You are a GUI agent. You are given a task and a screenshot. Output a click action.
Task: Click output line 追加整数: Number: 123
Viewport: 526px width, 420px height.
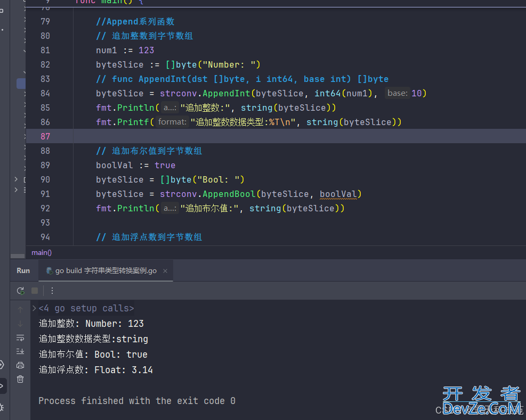[x=91, y=324]
